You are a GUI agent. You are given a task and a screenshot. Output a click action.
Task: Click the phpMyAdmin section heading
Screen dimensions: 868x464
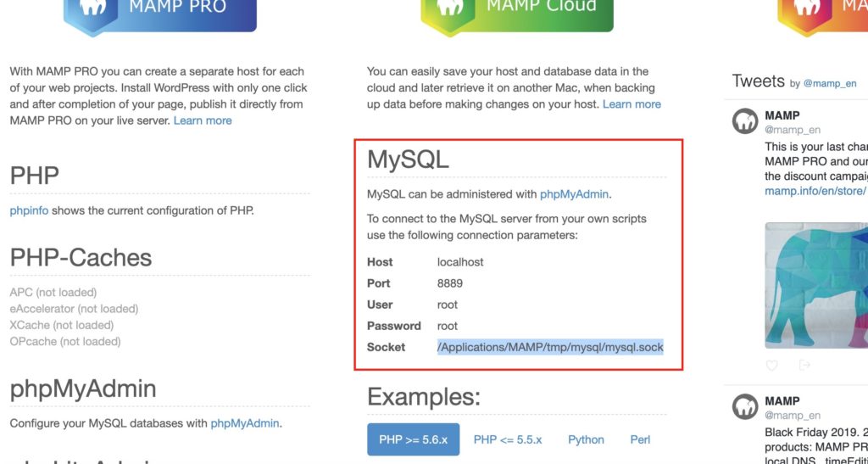click(83, 389)
